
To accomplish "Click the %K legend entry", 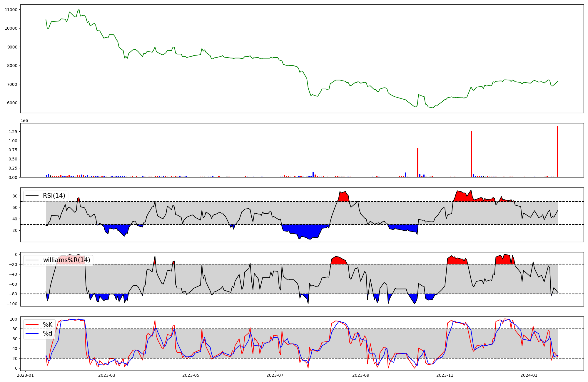I will pos(48,324).
